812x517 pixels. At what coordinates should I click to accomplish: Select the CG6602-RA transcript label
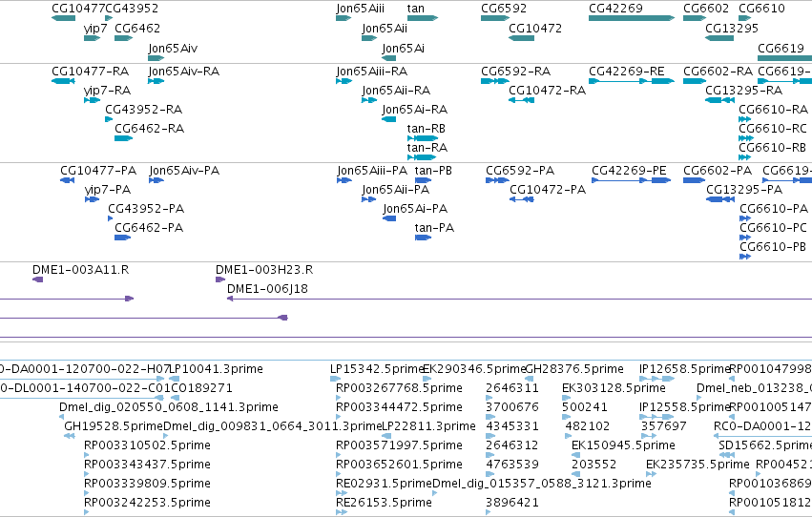pyautogui.click(x=718, y=72)
